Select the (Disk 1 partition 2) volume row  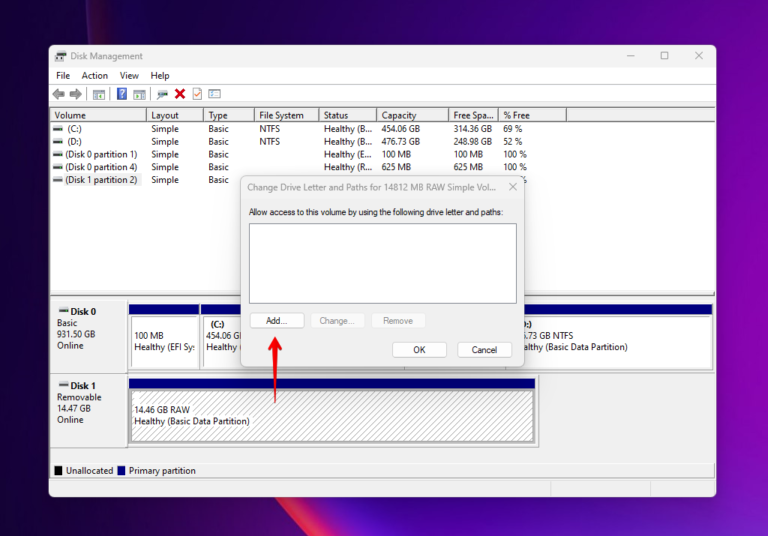click(x=101, y=180)
